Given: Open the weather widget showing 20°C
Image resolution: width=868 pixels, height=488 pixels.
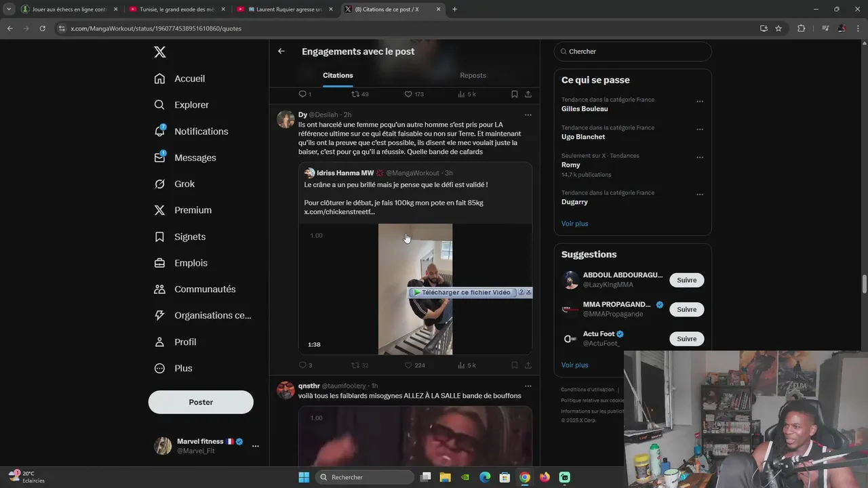Looking at the screenshot, I should click(27, 477).
